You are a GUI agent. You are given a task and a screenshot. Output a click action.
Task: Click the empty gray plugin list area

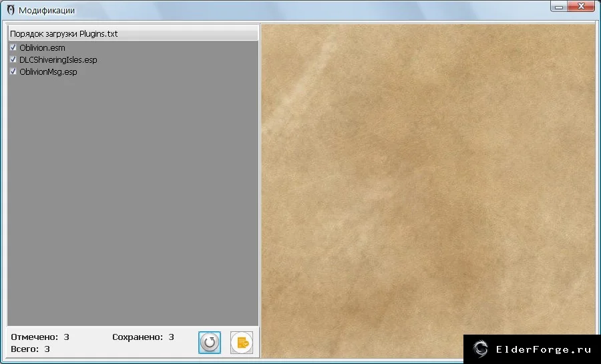(133, 199)
